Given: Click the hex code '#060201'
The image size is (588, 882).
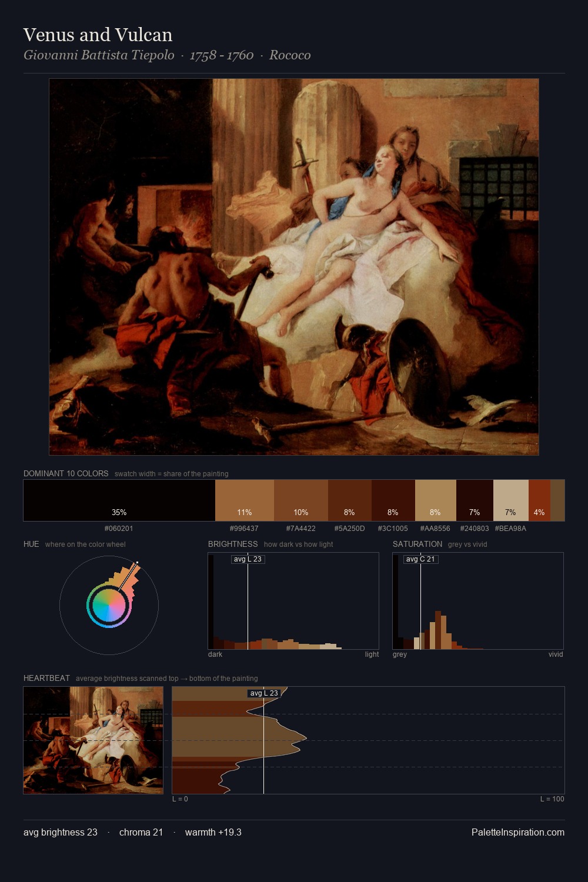Looking at the screenshot, I should click(x=119, y=528).
